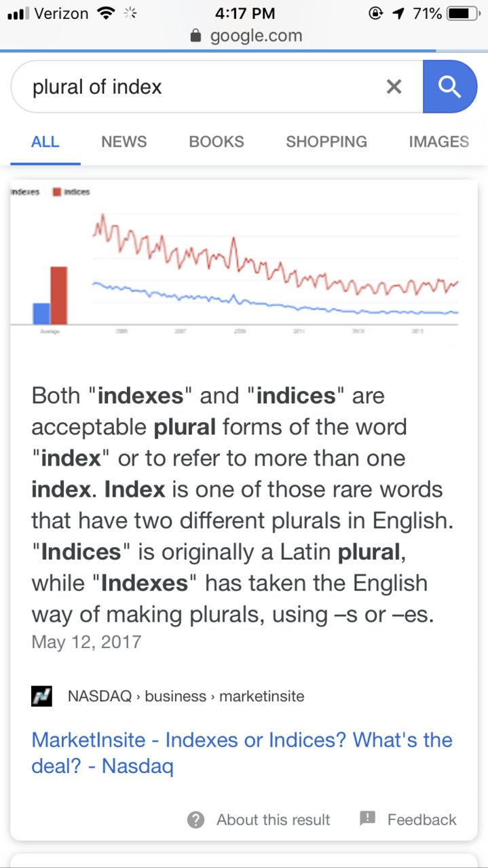Tap the search field containing plural of index
Viewport: 488px width, 868px height.
217,86
